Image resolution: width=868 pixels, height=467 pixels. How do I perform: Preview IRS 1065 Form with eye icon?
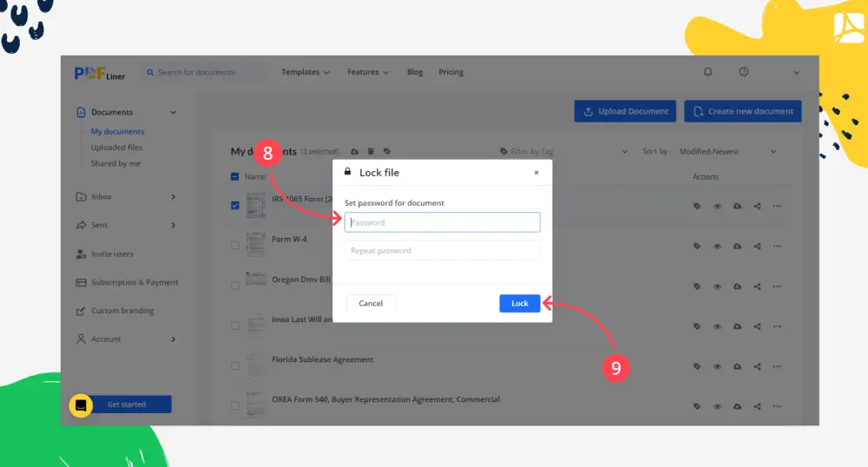[717, 207]
